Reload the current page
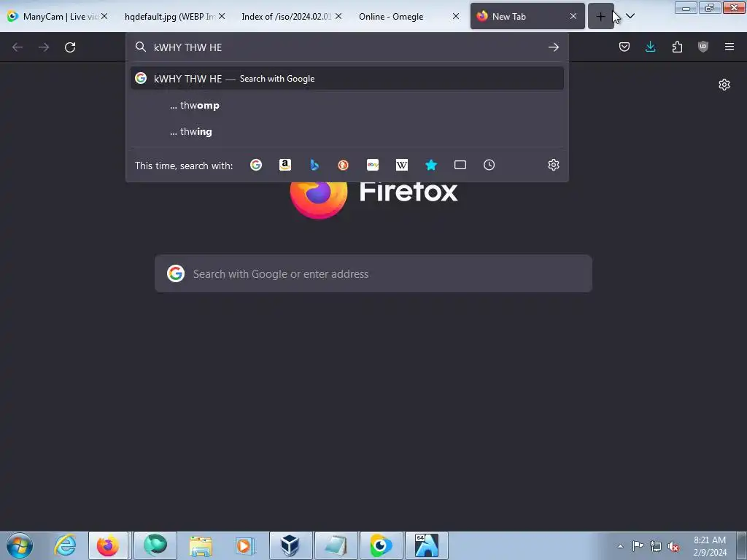This screenshot has height=560, width=747. (70, 47)
